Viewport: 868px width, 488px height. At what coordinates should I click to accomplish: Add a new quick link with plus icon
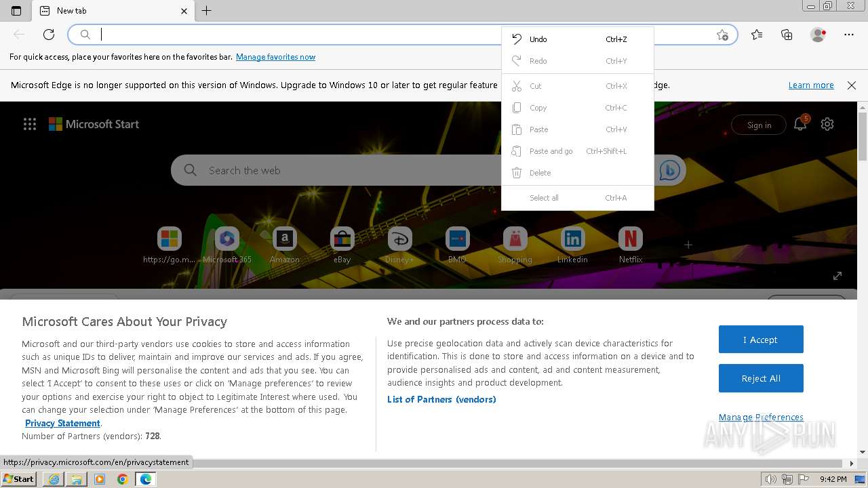(x=688, y=245)
